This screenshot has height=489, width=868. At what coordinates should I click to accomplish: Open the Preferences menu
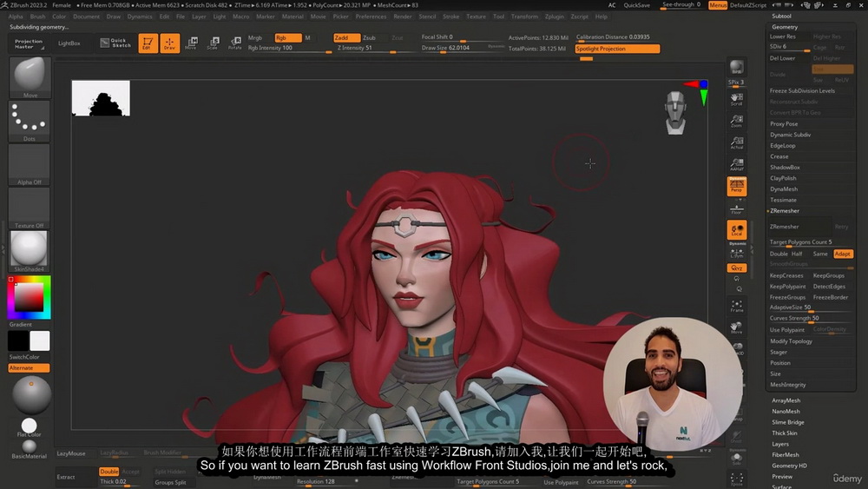pos(371,17)
